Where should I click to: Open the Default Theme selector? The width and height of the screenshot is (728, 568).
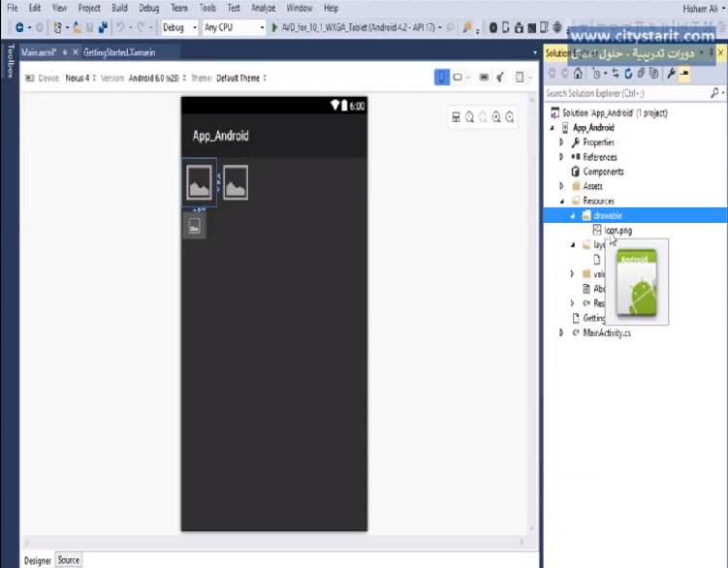241,78
